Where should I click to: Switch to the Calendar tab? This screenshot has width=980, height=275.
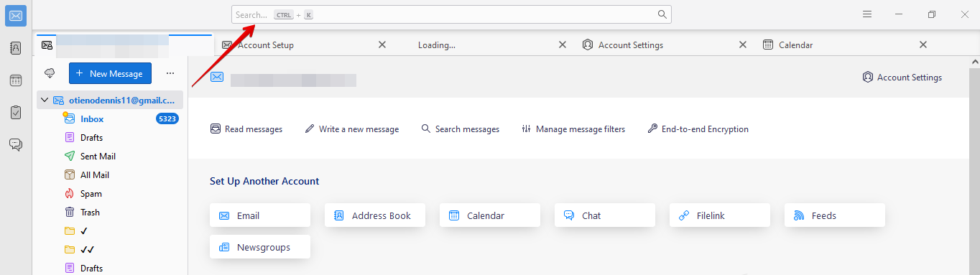click(796, 45)
